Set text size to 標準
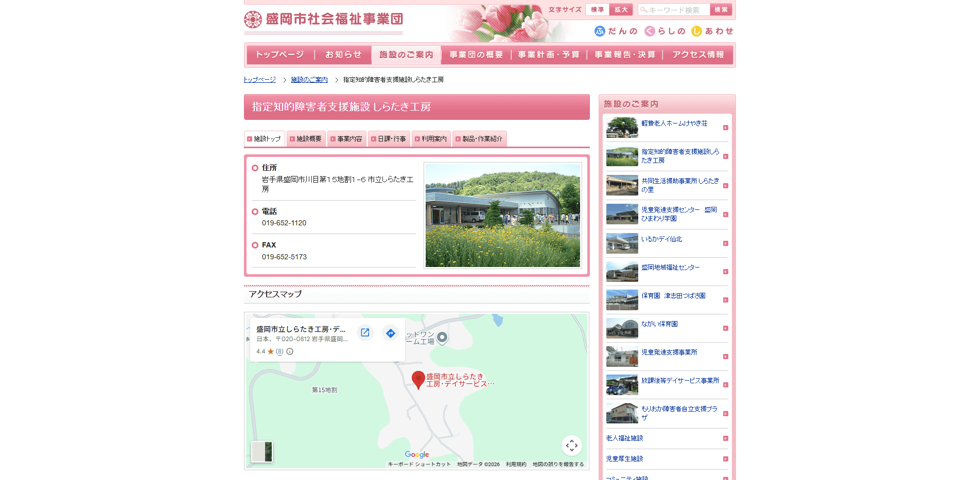Image resolution: width=980 pixels, height=480 pixels. pos(597,10)
